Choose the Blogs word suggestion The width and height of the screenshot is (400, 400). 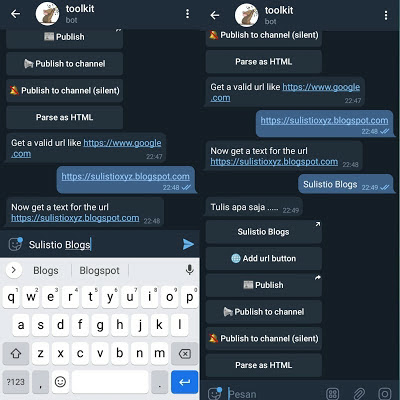coord(46,270)
